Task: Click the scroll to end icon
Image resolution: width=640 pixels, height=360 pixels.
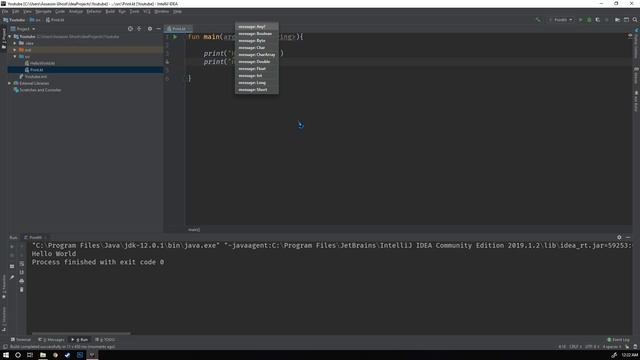Action: pyautogui.click(x=22, y=272)
